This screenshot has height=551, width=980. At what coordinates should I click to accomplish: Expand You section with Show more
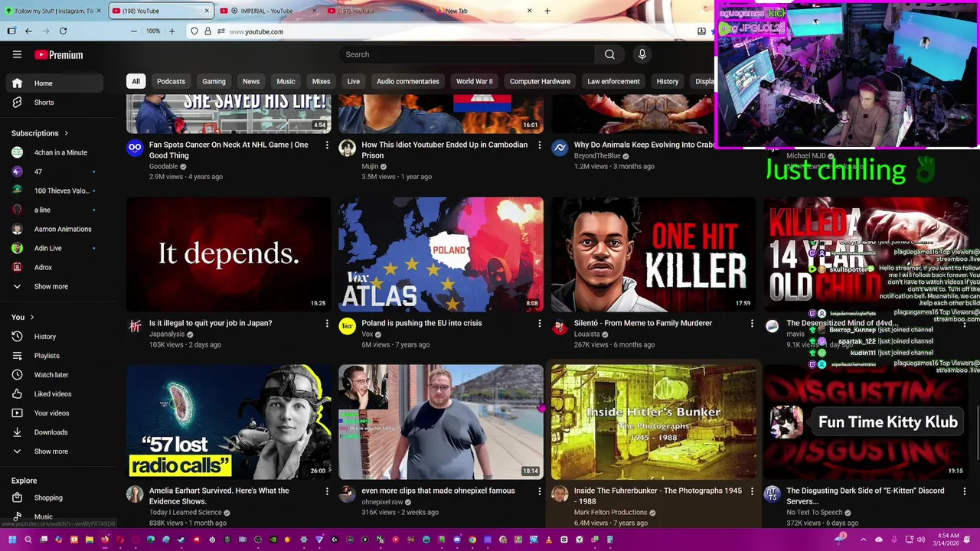point(54,452)
